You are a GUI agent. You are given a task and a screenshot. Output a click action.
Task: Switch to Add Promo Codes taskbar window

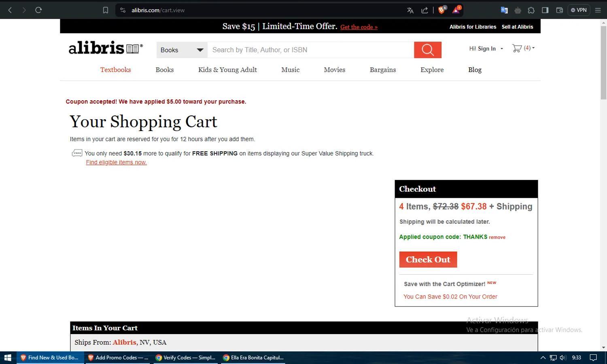click(118, 358)
